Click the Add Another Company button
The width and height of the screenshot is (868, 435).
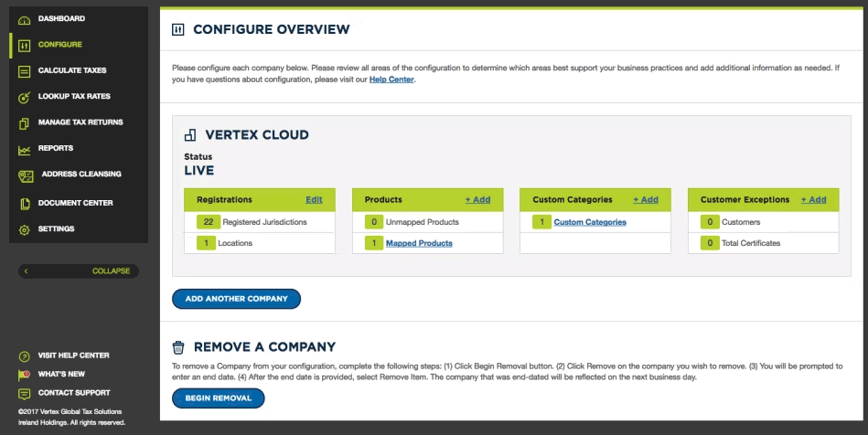click(x=236, y=299)
